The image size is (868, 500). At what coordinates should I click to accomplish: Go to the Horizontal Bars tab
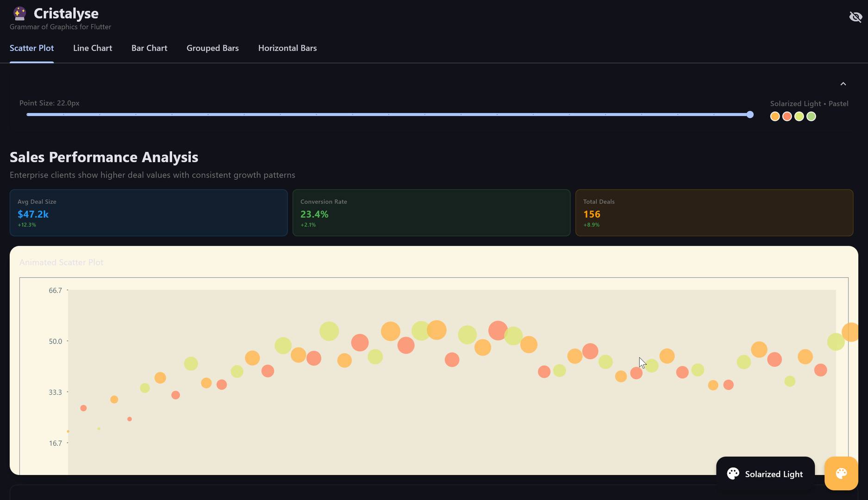click(x=287, y=48)
